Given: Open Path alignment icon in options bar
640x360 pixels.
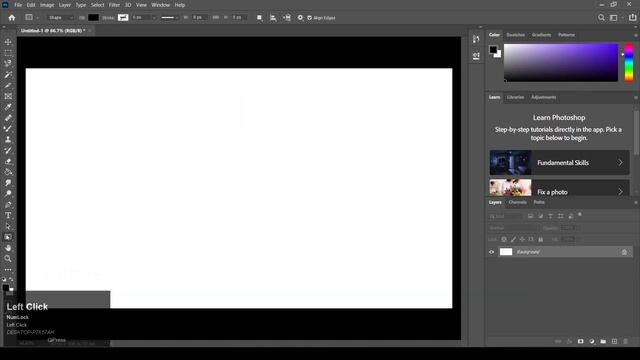Looking at the screenshot, I should point(273,18).
